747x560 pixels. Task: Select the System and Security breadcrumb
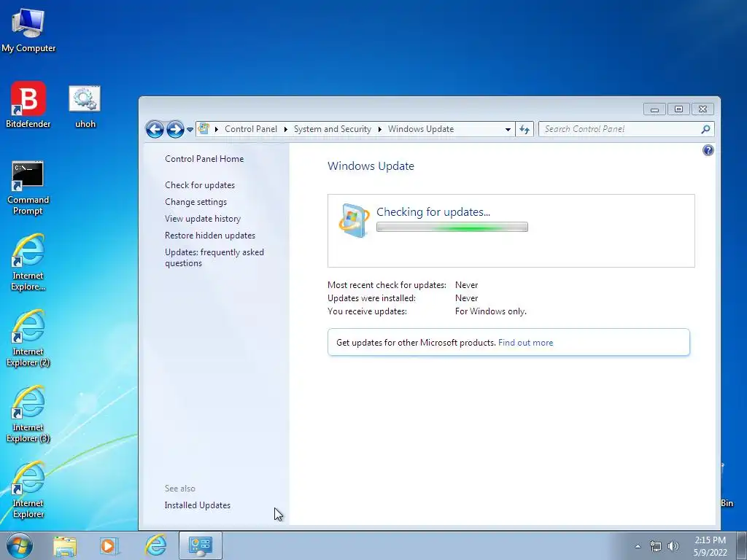(x=332, y=129)
